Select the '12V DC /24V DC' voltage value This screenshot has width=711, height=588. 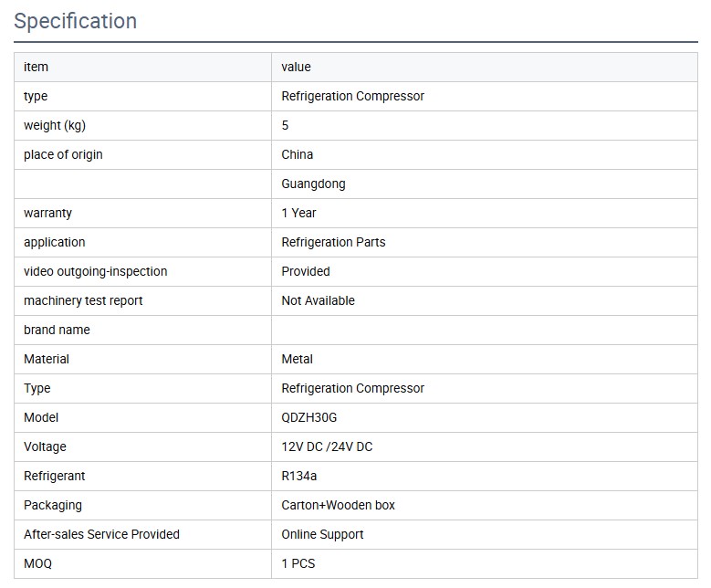[x=327, y=446]
